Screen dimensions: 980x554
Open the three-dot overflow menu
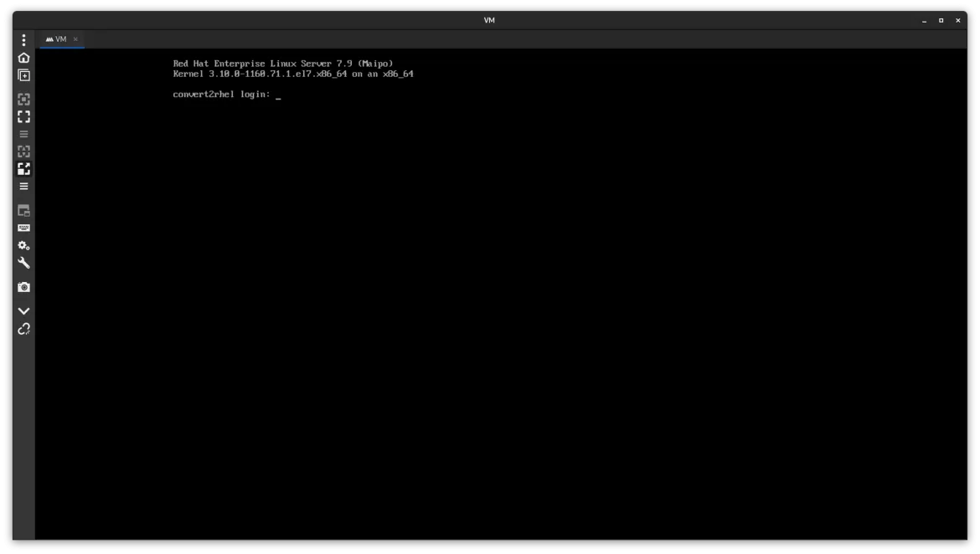pos(23,39)
